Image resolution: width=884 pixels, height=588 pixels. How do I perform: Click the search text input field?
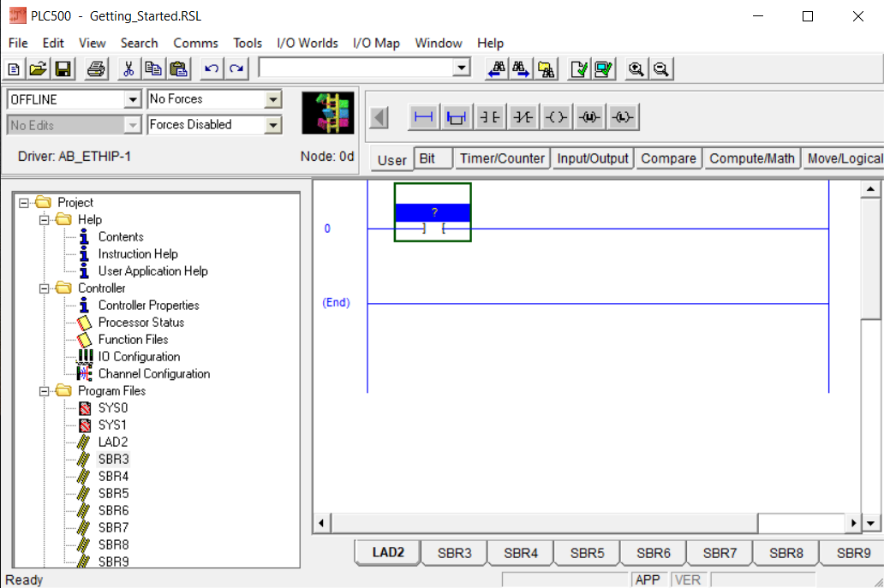coord(356,68)
